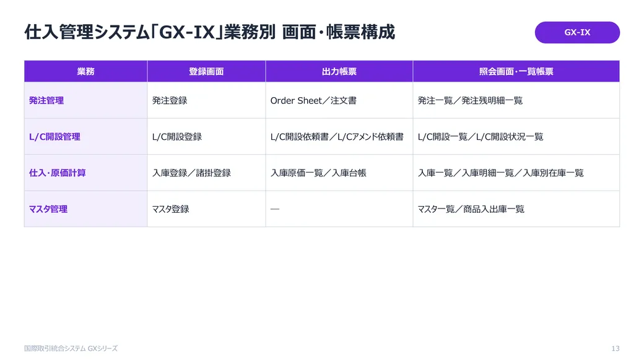Click the 入庫登録／諸掛登録 cell

click(206, 173)
